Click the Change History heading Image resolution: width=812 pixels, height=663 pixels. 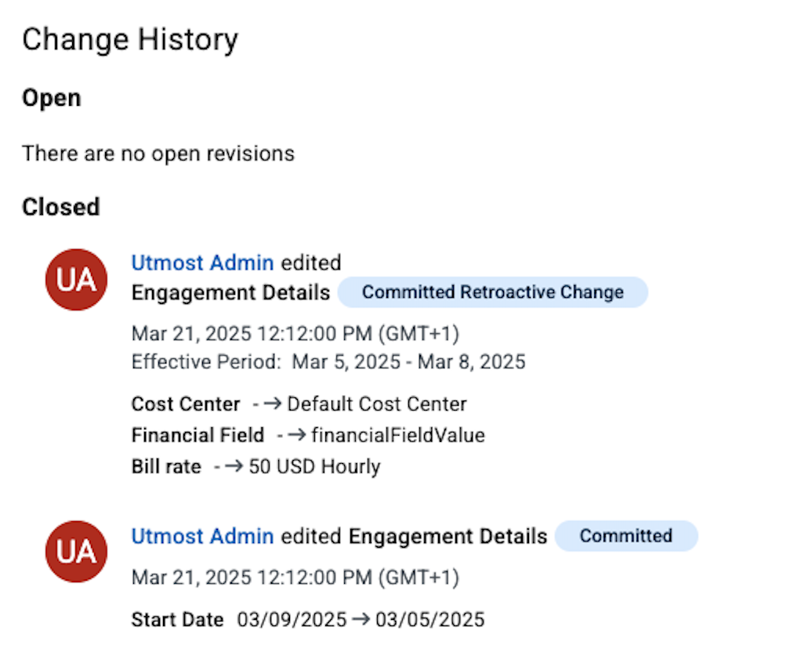tap(129, 39)
